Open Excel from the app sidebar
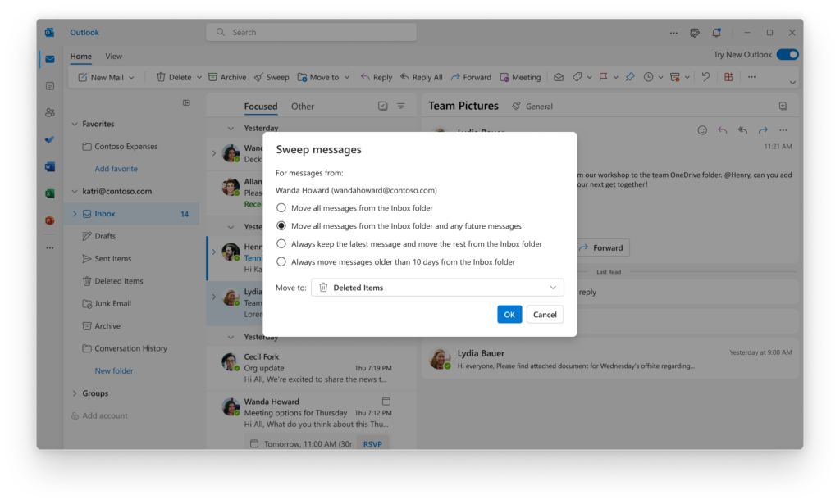Image resolution: width=840 pixels, height=504 pixels. (x=49, y=192)
